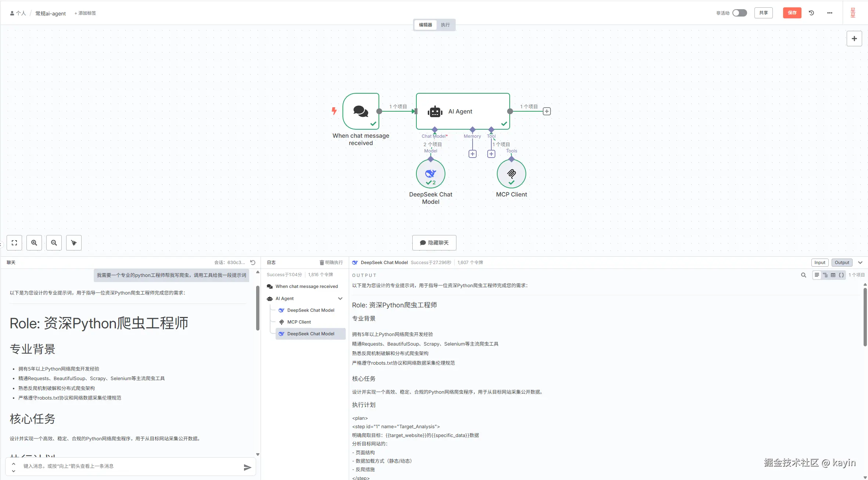Collapse the AI Agent log entry
This screenshot has height=480, width=868.
(x=340, y=299)
